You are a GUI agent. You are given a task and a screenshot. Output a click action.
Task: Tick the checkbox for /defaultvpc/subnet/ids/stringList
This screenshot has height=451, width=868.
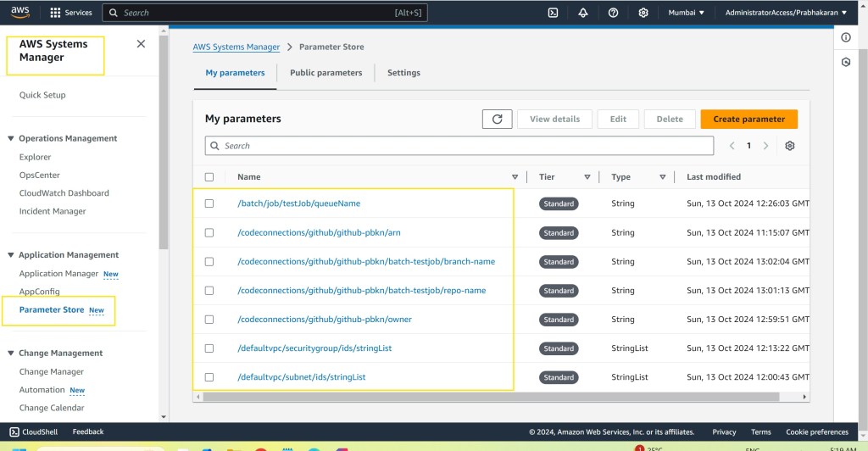click(209, 377)
